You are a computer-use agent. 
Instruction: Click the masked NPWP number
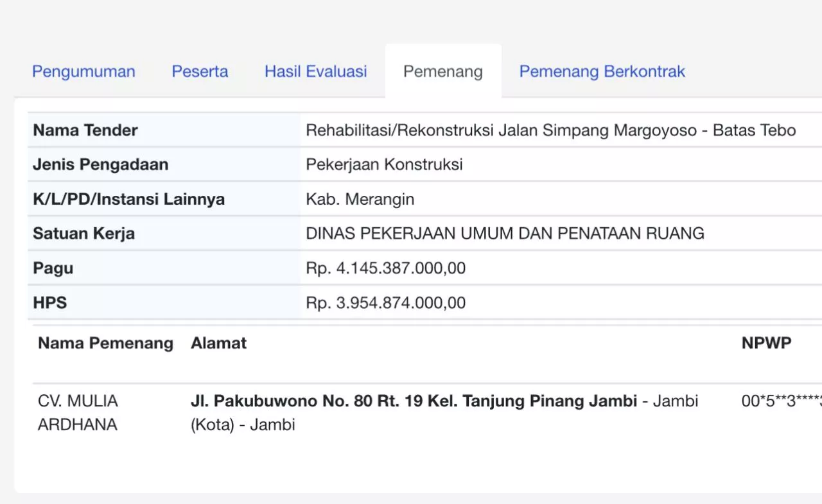click(x=781, y=401)
